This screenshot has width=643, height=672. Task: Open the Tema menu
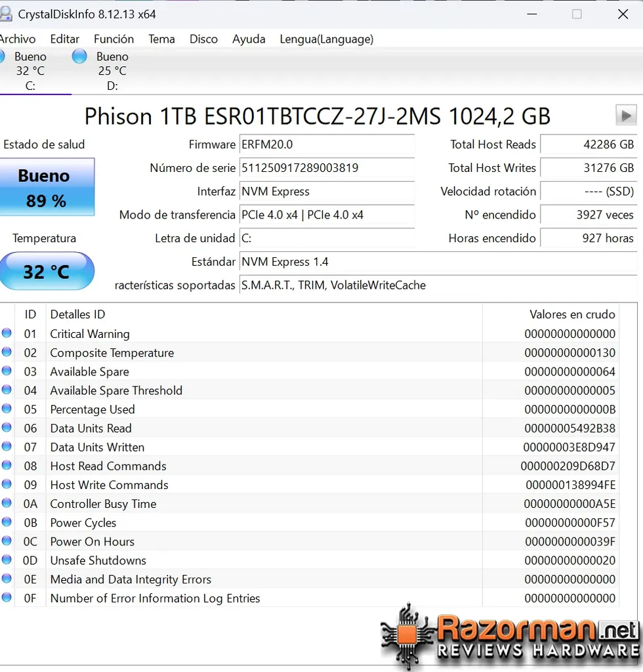(x=161, y=39)
